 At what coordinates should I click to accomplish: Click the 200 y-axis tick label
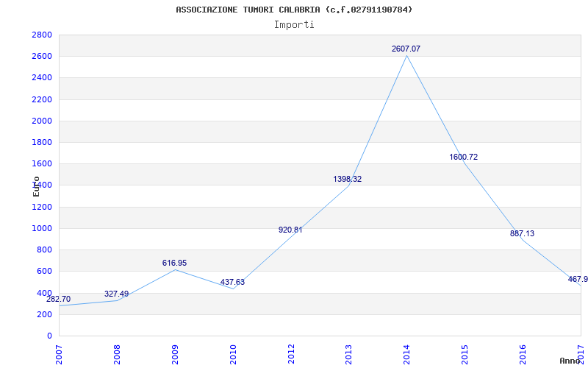45,314
